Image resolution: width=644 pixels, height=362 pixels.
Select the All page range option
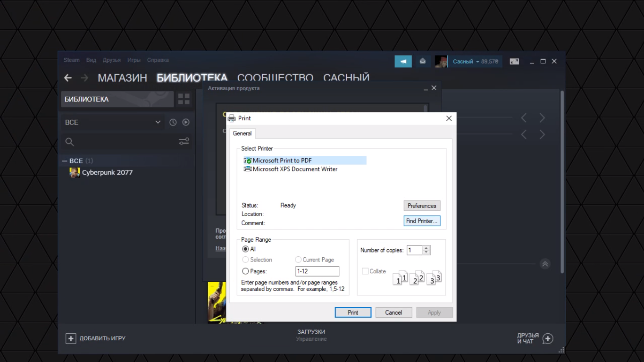point(245,249)
